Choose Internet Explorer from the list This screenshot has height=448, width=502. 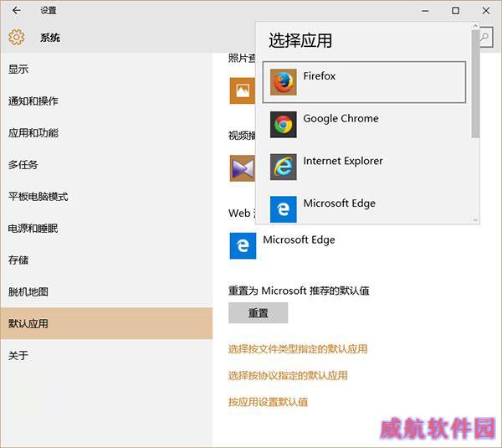(364, 167)
